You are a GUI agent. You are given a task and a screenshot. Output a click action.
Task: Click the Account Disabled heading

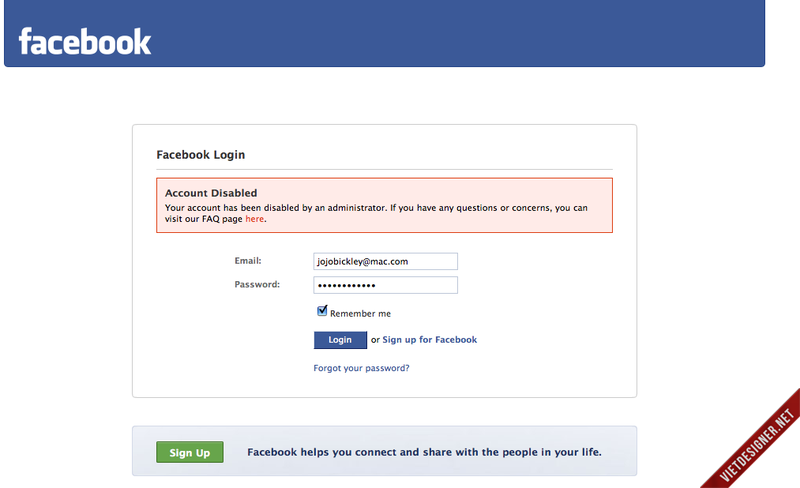point(211,193)
